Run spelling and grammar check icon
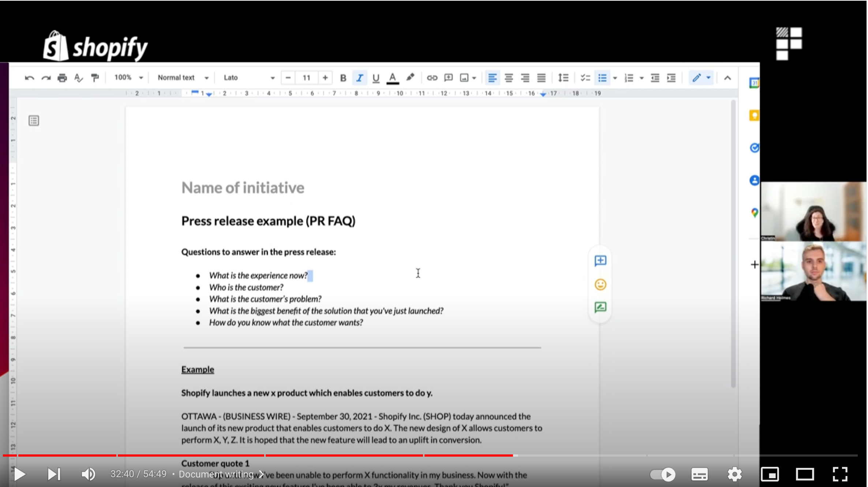 pos(78,78)
